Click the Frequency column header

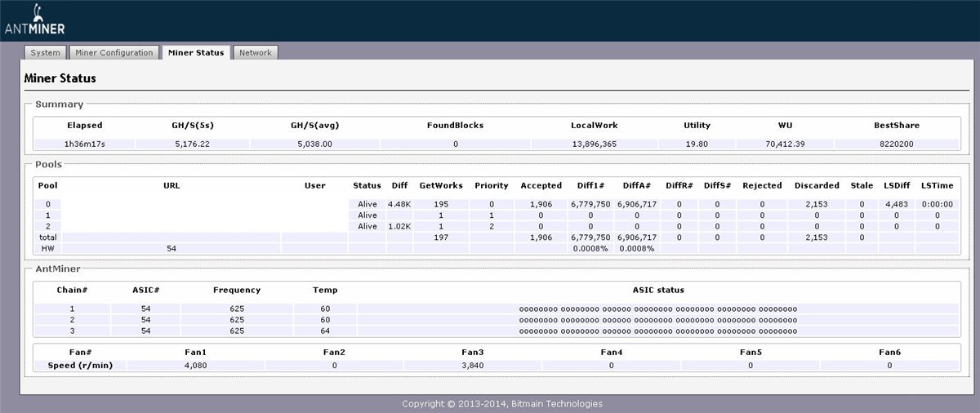[237, 290]
